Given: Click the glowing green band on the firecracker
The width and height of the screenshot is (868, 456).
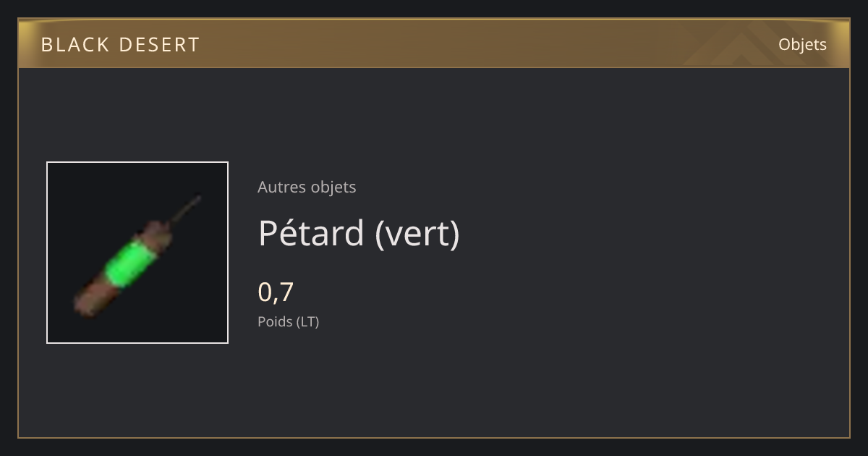Looking at the screenshot, I should pos(129,263).
